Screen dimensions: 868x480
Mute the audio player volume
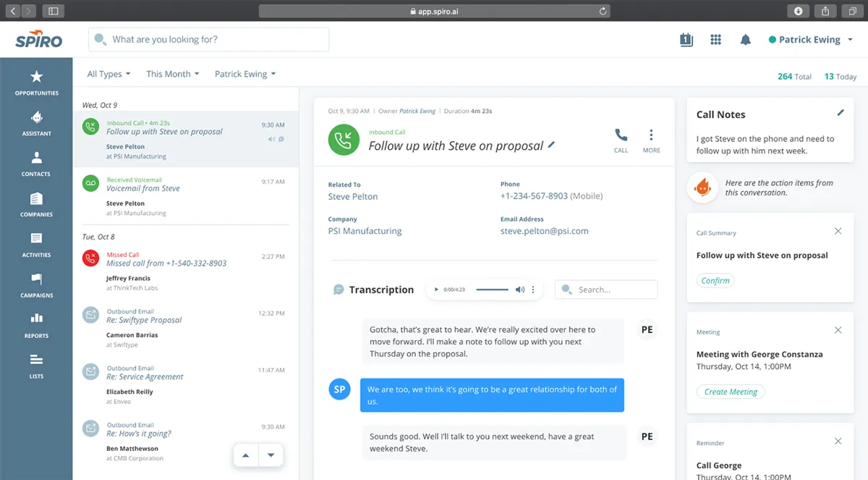519,290
